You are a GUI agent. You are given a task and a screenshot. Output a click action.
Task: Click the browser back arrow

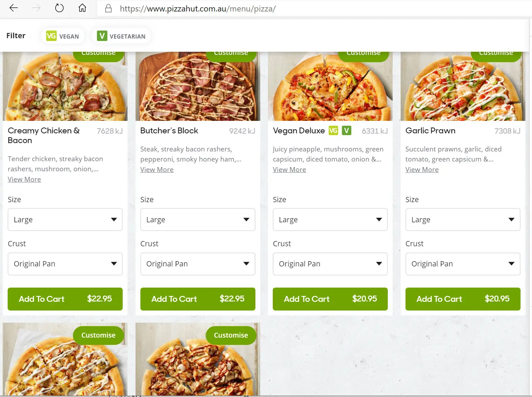point(14,8)
